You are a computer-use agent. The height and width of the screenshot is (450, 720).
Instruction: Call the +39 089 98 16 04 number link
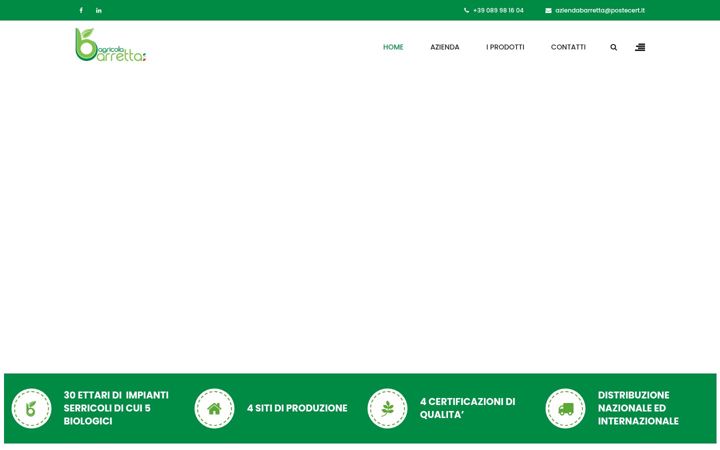coord(498,10)
